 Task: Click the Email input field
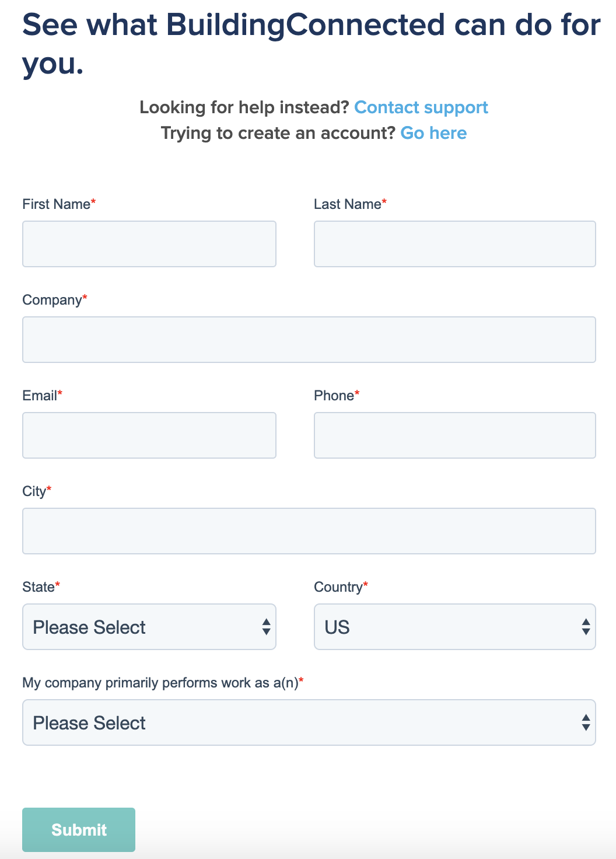[149, 435]
